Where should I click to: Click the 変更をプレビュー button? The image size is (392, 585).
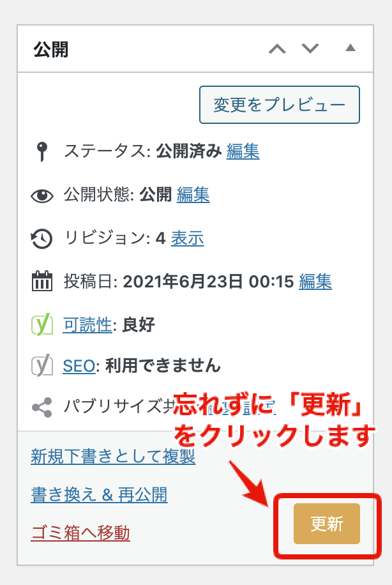(279, 105)
